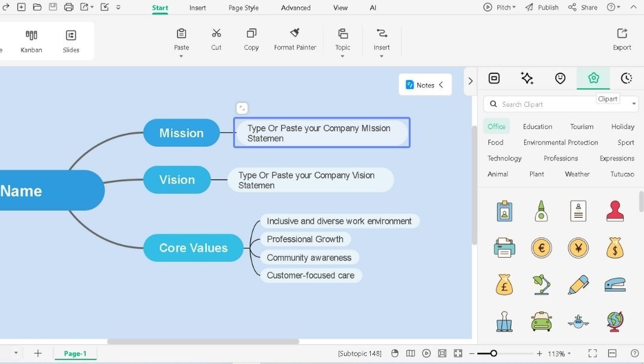Viewport: 644px width, 364px height.
Task: Save the current mind map
Action: tap(52, 7)
